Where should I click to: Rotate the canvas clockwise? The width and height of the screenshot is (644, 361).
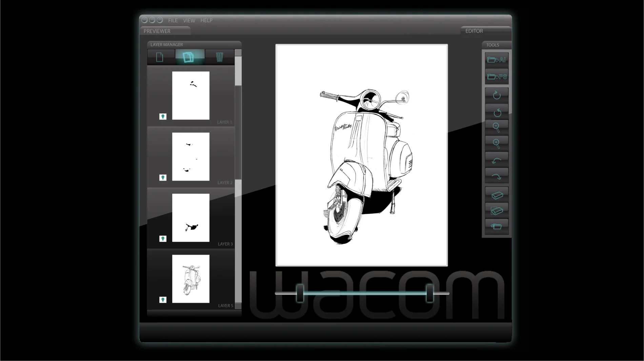[497, 95]
